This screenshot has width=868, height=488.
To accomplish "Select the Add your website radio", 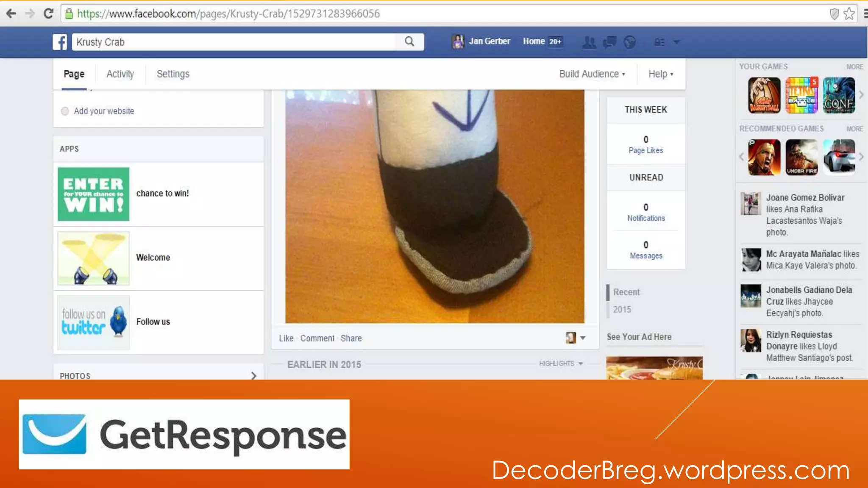I will [x=65, y=111].
